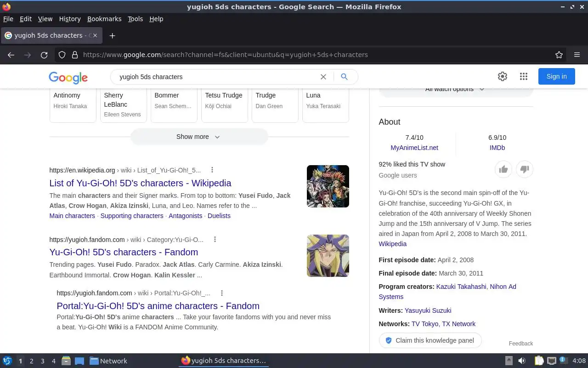588x368 pixels.
Task: Adjust volume from tray speaker icon
Action: pos(522,361)
